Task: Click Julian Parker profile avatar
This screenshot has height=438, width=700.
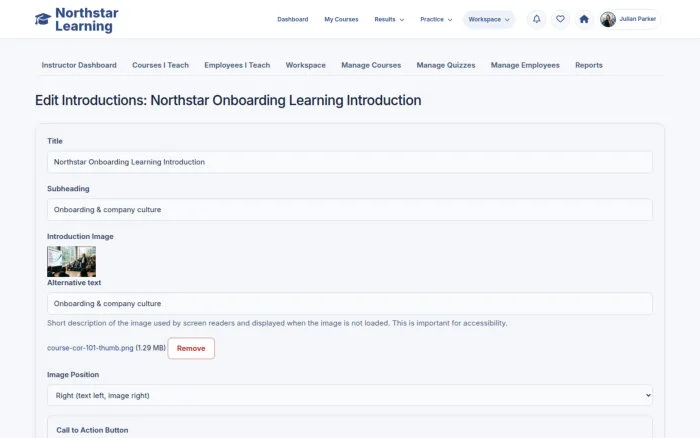Action: (608, 19)
